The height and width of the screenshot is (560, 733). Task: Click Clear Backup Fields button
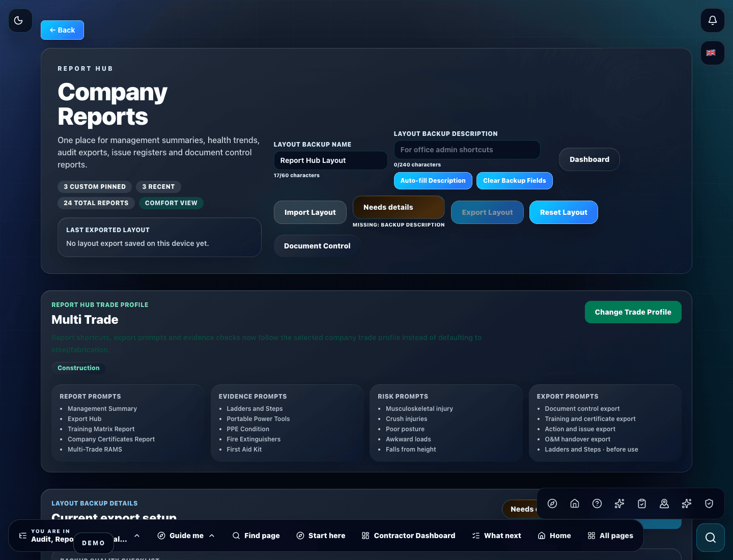[x=514, y=181]
